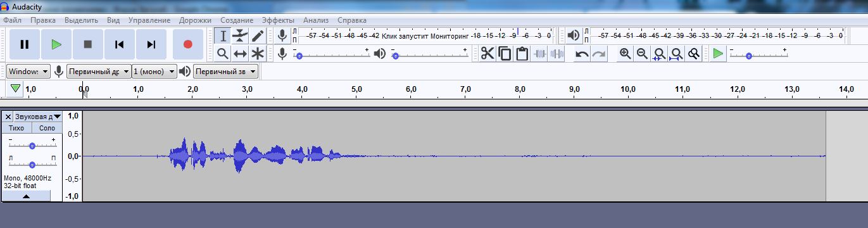Select the Draw pencil tool
Screen dimensions: 868x228
pos(258,36)
